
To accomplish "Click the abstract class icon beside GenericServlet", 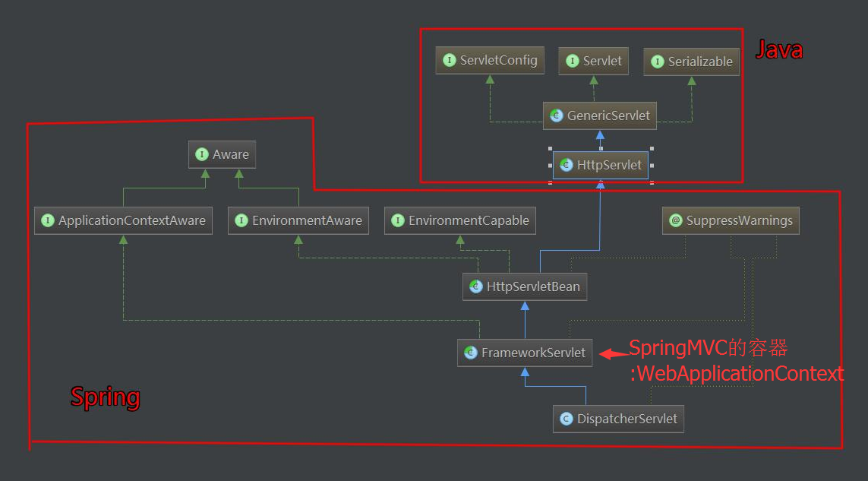I will click(557, 116).
